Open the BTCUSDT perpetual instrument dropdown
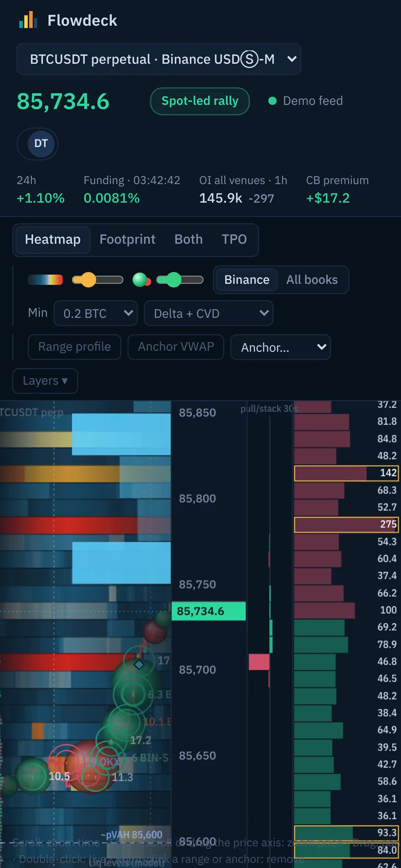Viewport: 401px width, 868px height. pos(158,59)
